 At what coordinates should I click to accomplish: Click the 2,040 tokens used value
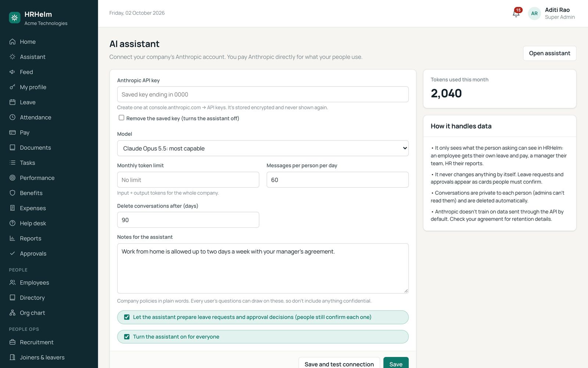point(446,93)
